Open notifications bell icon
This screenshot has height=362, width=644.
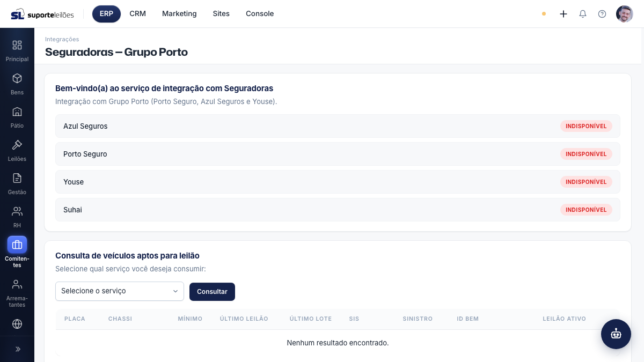tap(583, 14)
